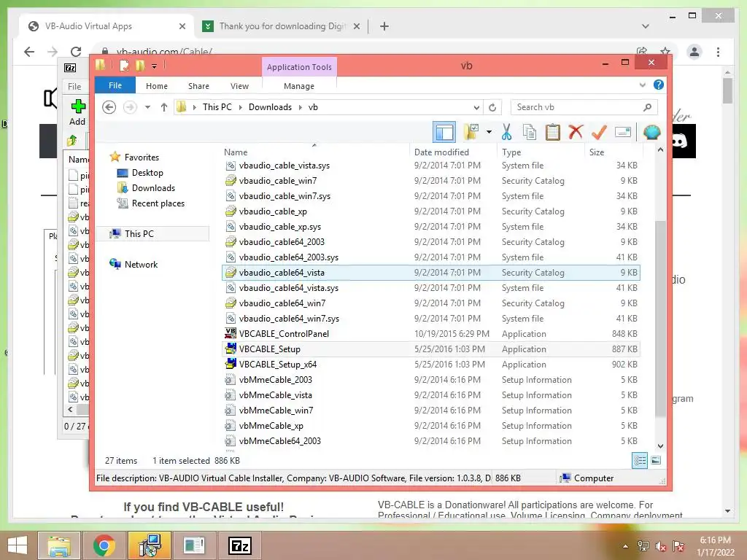
Task: Open Classic Shell settings shell icon
Action: click(x=651, y=132)
